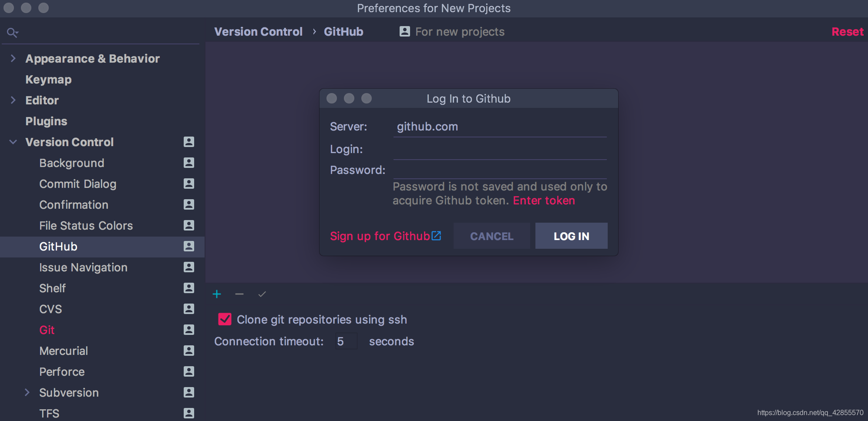Screen dimensions: 868x421
Task: Select TFS settings
Action: click(x=49, y=414)
